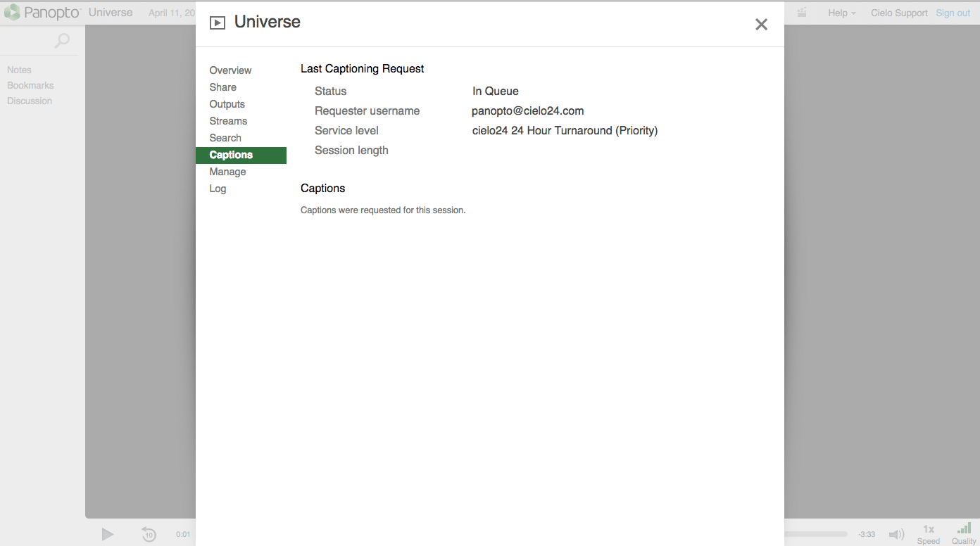Open the Help dropdown menu

(x=842, y=13)
